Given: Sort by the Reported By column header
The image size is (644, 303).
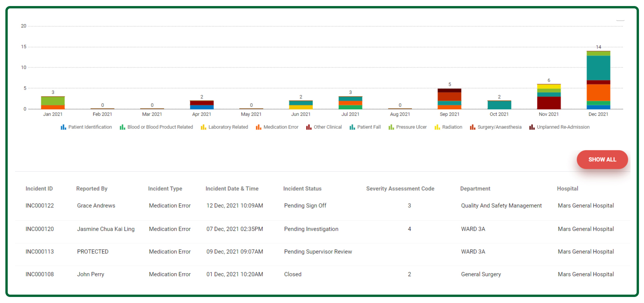Looking at the screenshot, I should click(x=92, y=189).
